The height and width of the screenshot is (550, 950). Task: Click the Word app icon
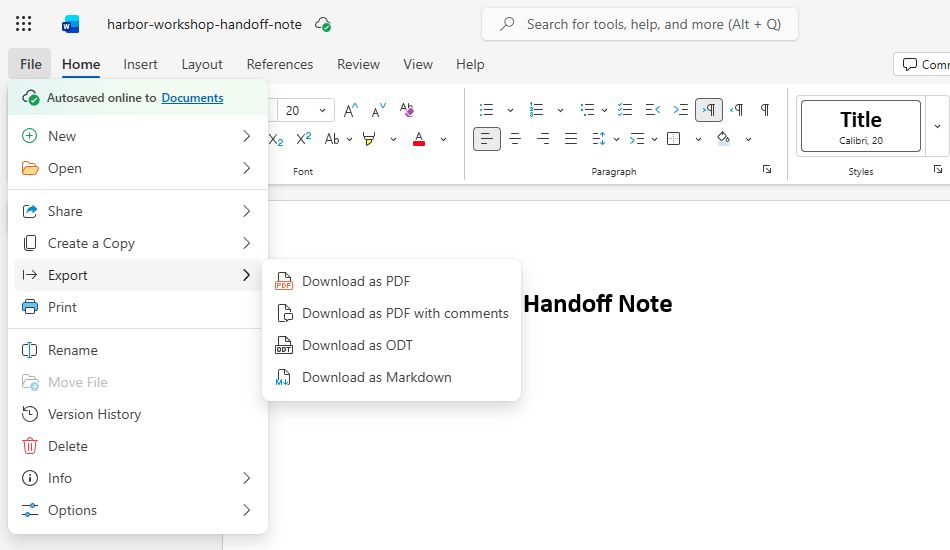70,24
